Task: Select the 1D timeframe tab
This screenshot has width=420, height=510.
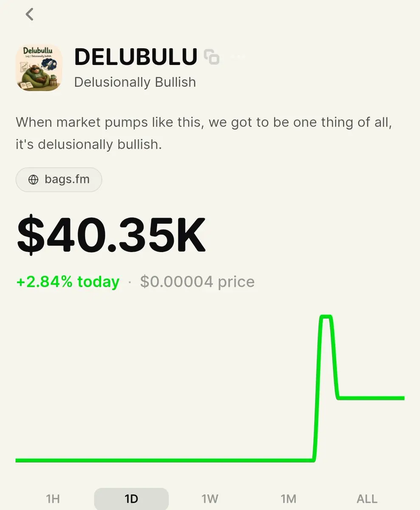Action: coord(131,499)
